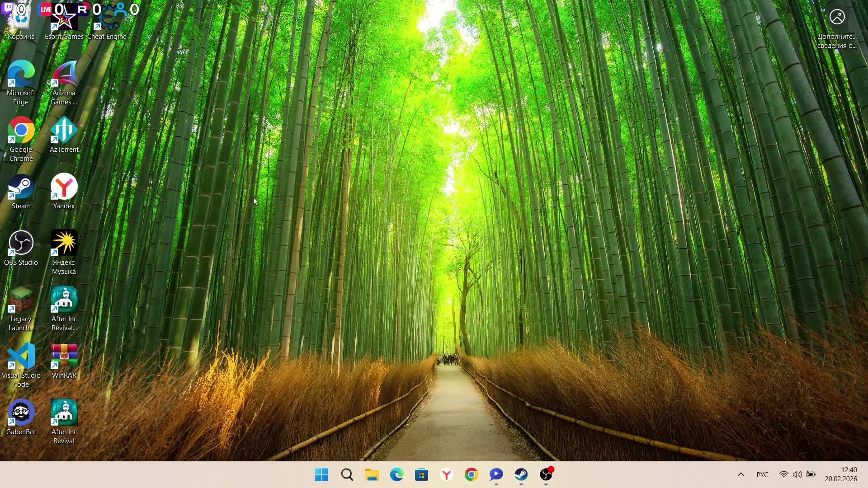Expand hidden system tray icons chevron
Image resolution: width=868 pixels, height=488 pixels.
point(741,474)
